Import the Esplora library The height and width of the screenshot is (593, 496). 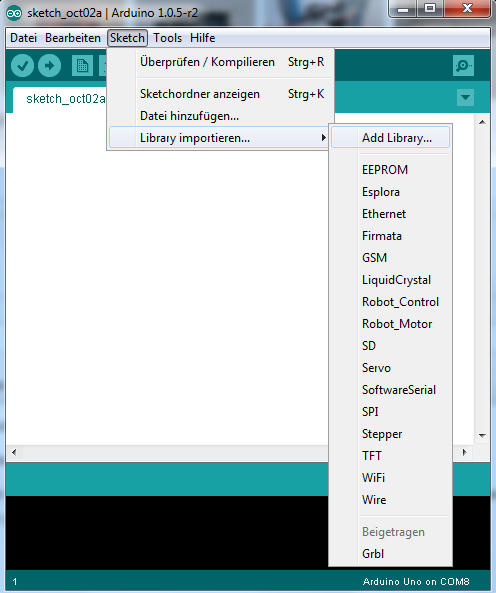point(391,192)
